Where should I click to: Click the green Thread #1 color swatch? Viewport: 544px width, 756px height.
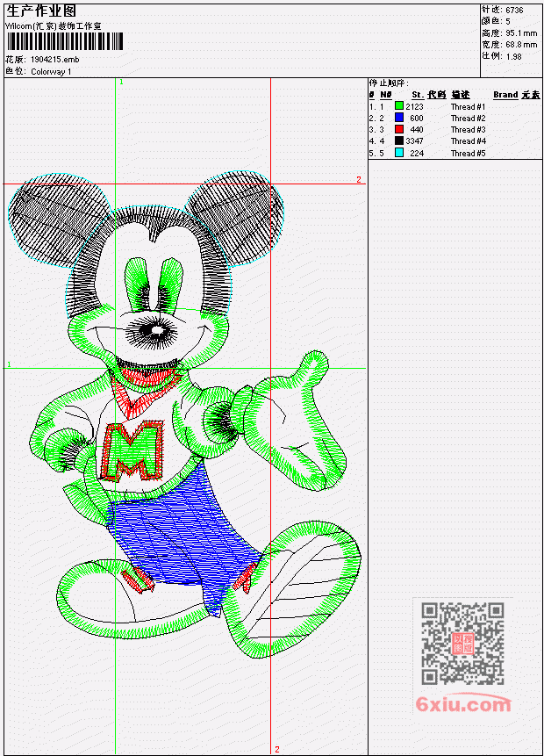[x=399, y=105]
